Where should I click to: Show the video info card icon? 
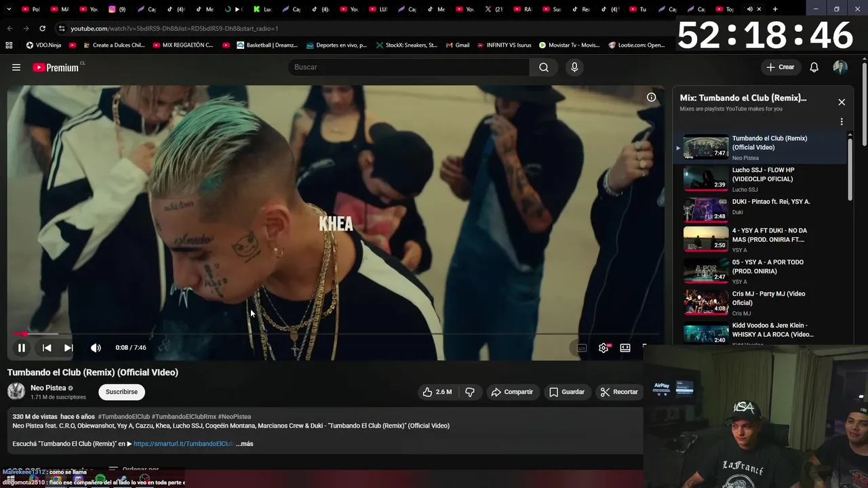coord(651,98)
